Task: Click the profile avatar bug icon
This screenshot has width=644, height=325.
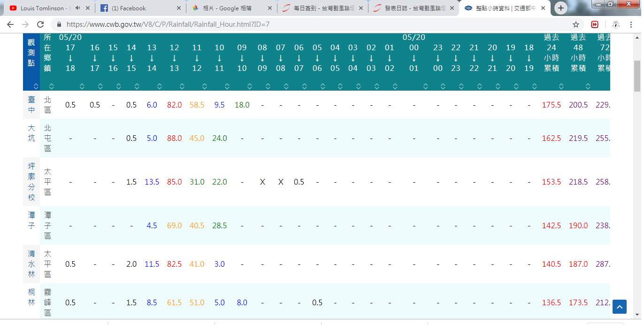Action: (616, 24)
